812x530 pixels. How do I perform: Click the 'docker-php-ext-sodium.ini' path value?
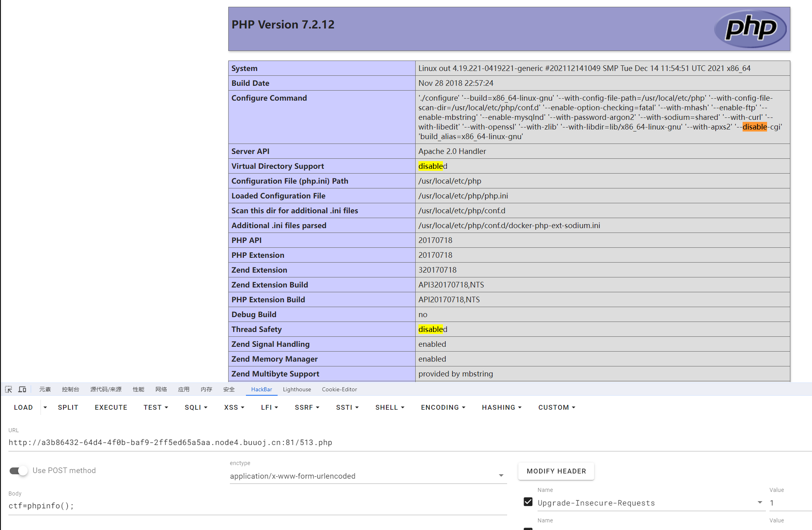(509, 225)
